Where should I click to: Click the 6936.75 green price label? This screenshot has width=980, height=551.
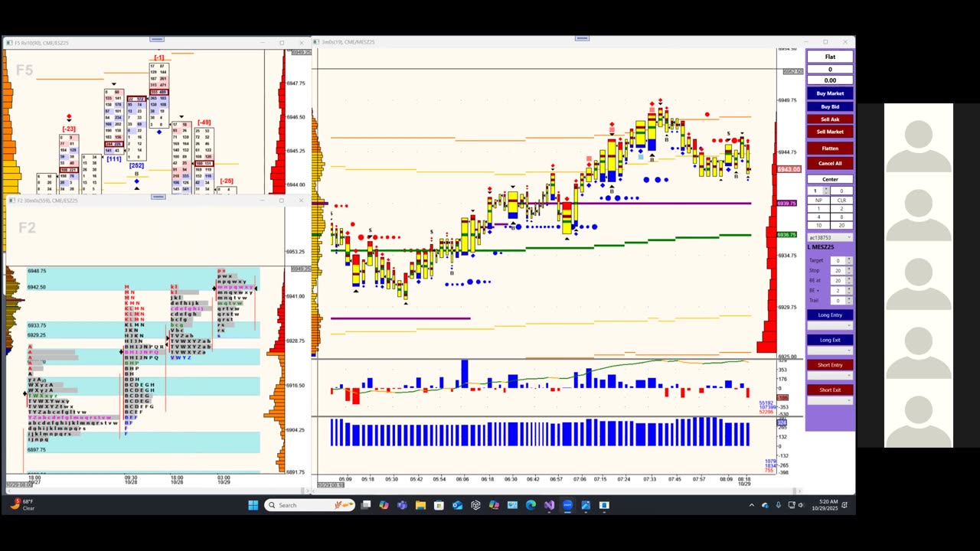(x=788, y=235)
